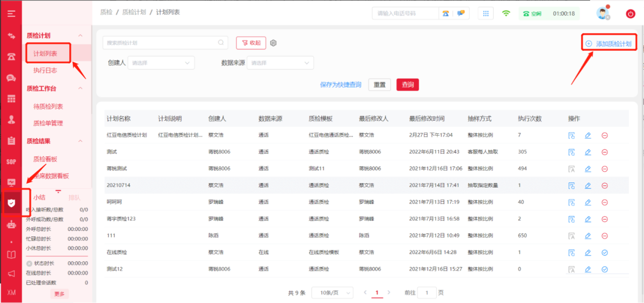Disable the 测试 plan with red minus icon
Screen dimensions: 644x303
604,152
